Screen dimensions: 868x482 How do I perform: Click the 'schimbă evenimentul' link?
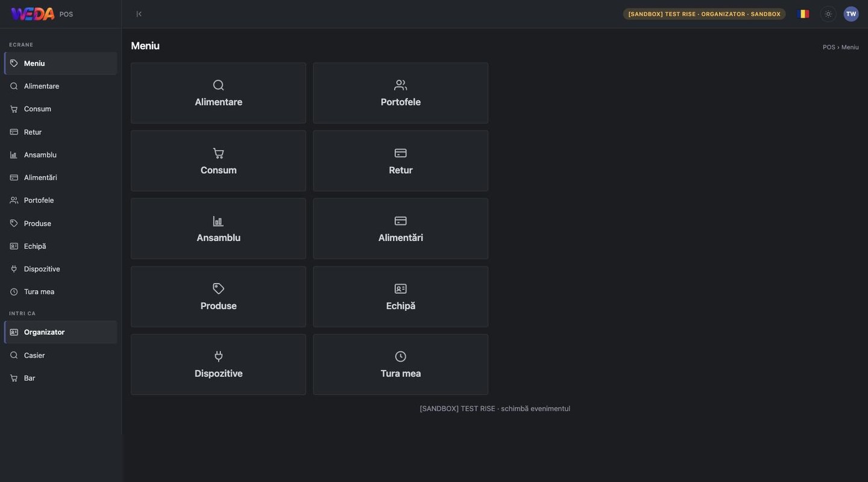(536, 409)
